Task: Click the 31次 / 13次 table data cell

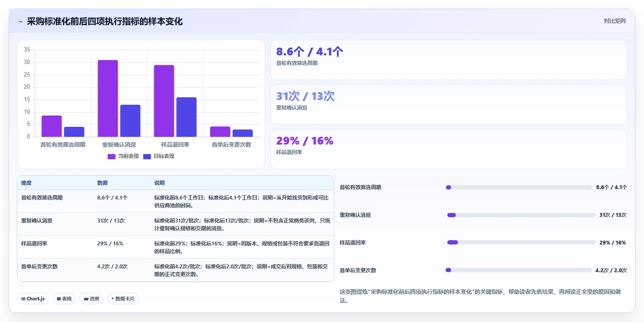Action: [x=111, y=220]
